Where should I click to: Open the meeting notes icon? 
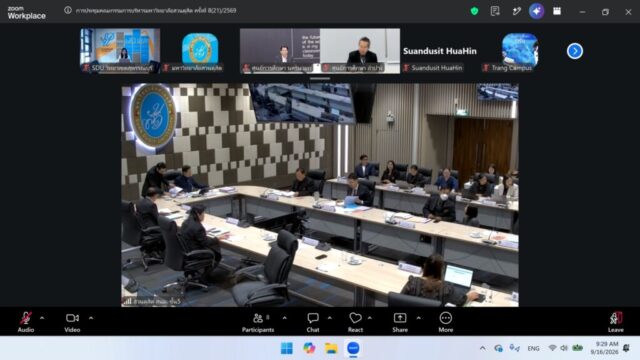pos(495,11)
